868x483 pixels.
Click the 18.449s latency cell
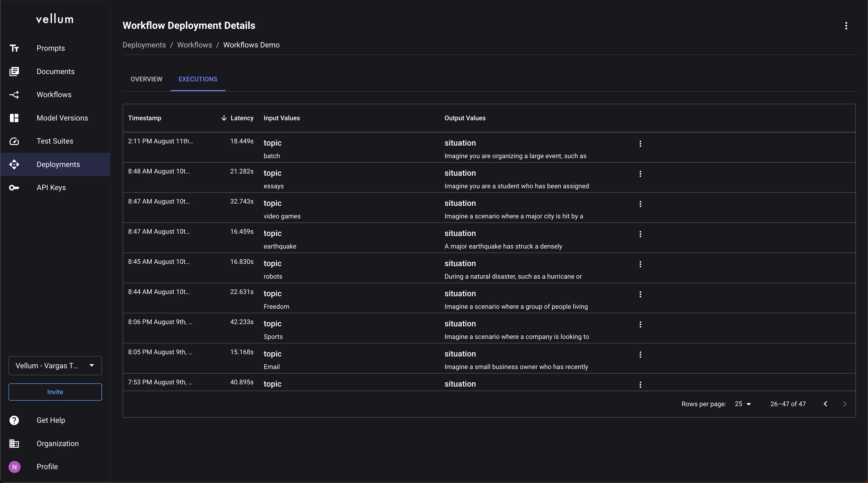click(x=242, y=141)
